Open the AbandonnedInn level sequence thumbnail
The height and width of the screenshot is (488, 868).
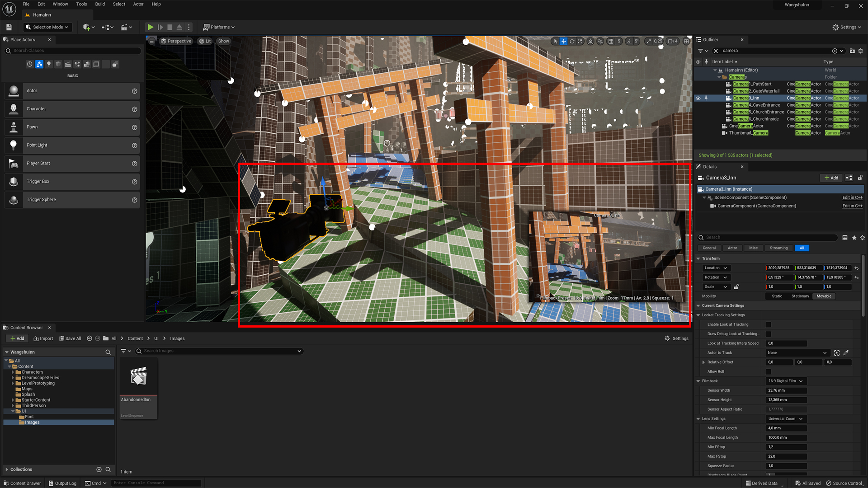138,376
